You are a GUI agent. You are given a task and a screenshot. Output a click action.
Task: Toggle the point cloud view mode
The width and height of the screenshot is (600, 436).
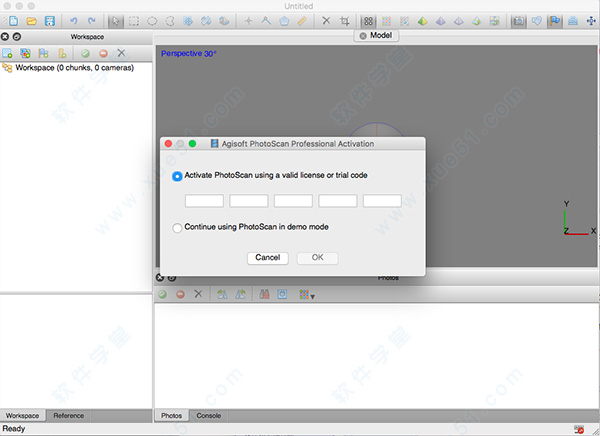[368, 21]
